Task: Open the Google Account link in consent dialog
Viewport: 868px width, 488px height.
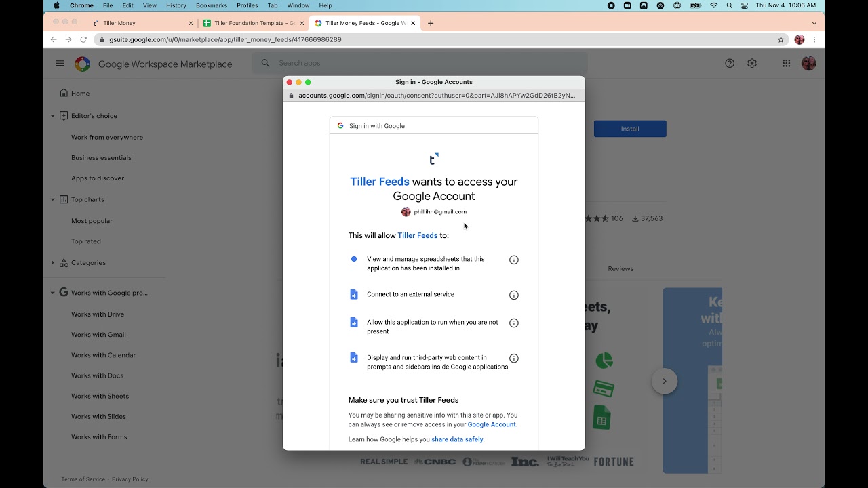Action: tap(492, 425)
